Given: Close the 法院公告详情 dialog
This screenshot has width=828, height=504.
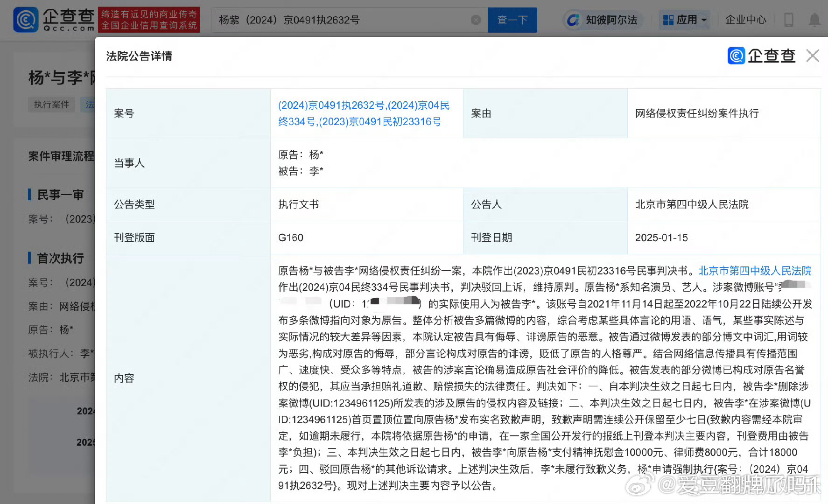Looking at the screenshot, I should pos(813,56).
